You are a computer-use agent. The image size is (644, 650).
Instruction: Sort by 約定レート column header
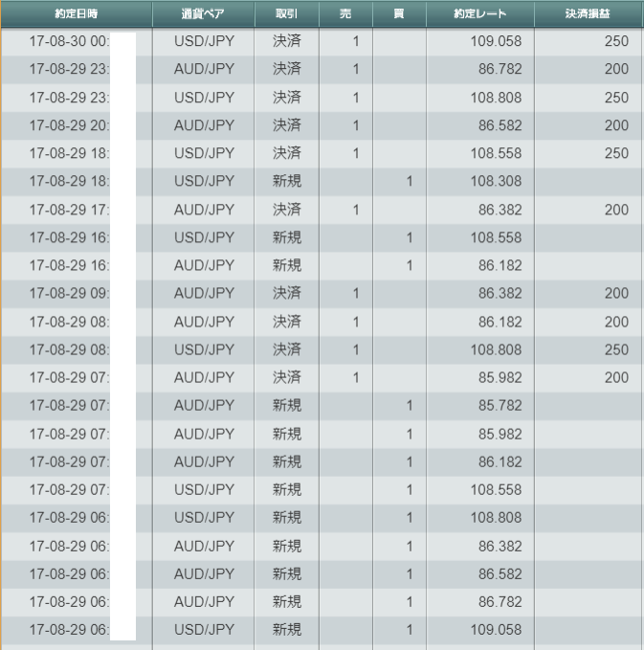coord(479,14)
